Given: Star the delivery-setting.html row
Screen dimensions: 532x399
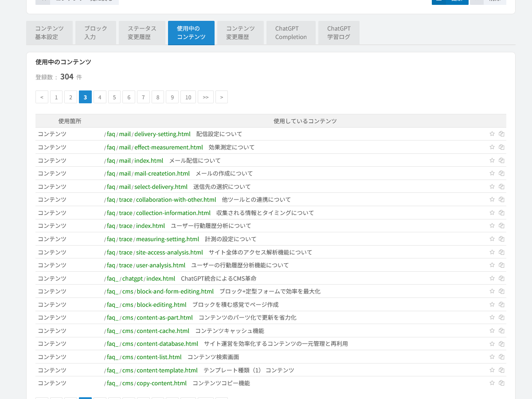Looking at the screenshot, I should pyautogui.click(x=492, y=134).
